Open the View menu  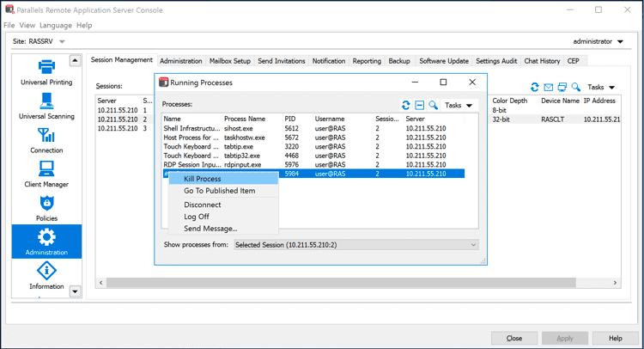coord(27,26)
